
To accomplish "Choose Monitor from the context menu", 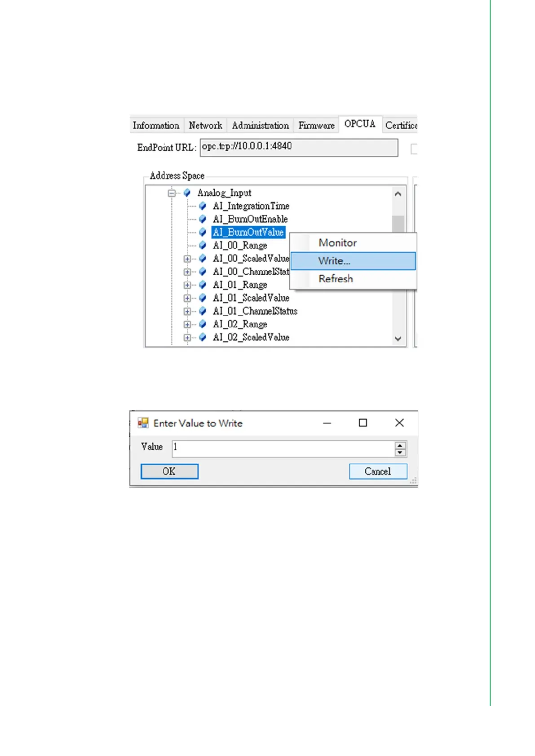I will coord(354,243).
